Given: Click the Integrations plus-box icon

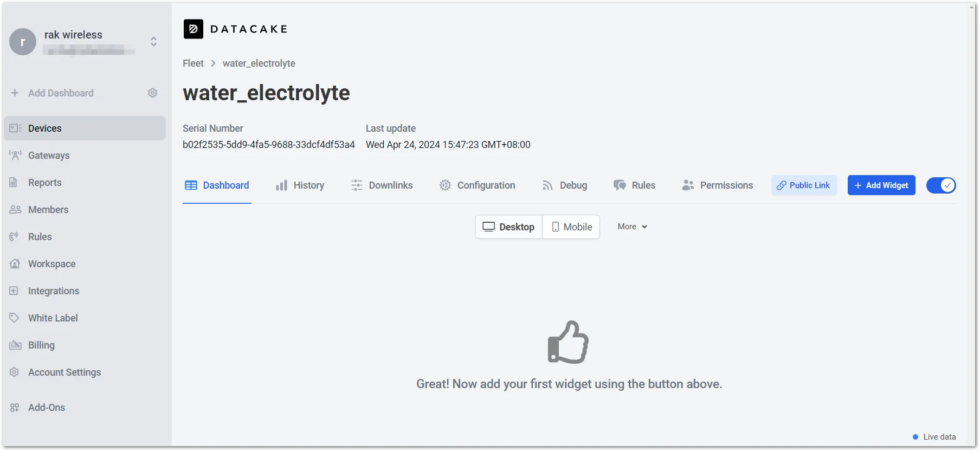Looking at the screenshot, I should [14, 291].
